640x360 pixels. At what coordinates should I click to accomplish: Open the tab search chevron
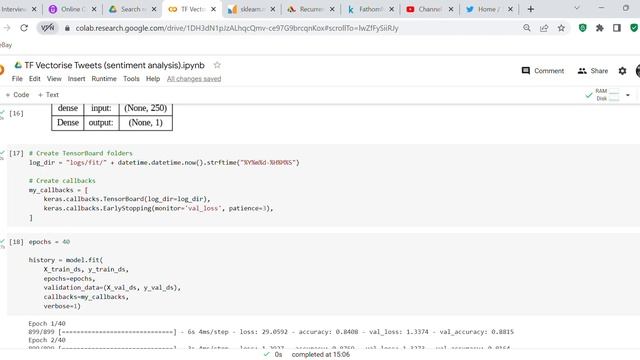click(577, 8)
